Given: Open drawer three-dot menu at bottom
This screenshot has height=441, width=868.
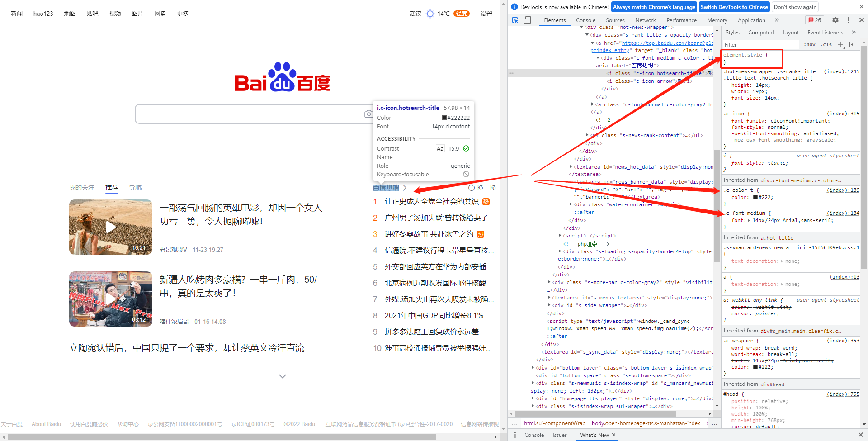Looking at the screenshot, I should [515, 435].
